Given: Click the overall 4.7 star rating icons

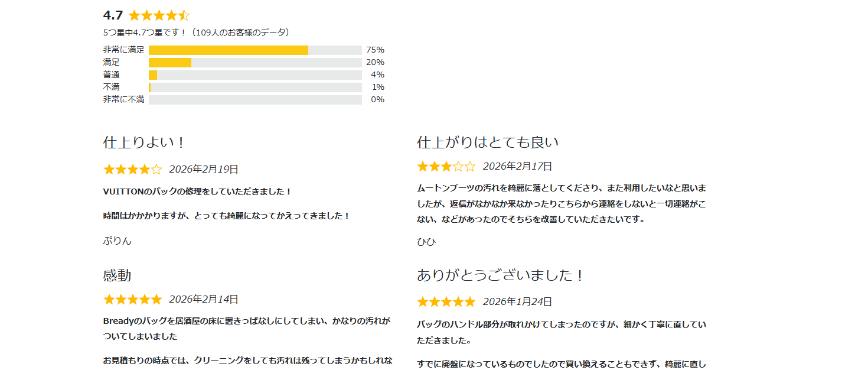Looking at the screenshot, I should coord(158,16).
